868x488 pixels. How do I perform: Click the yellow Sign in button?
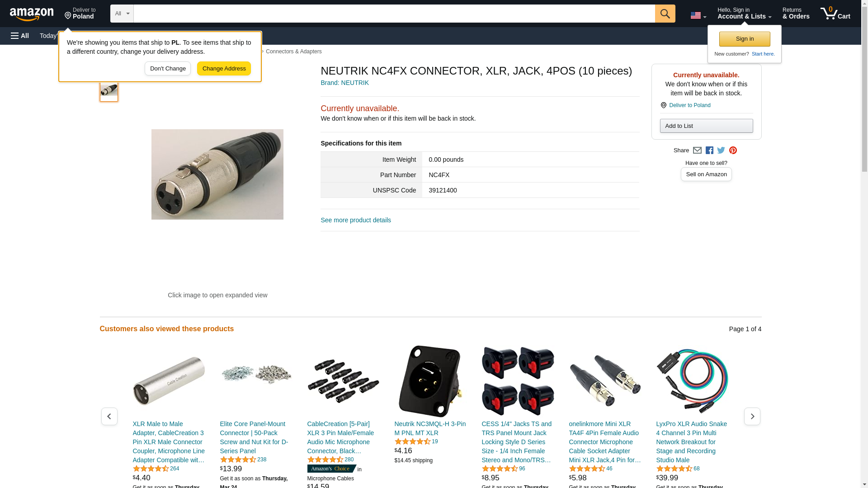coord(745,39)
